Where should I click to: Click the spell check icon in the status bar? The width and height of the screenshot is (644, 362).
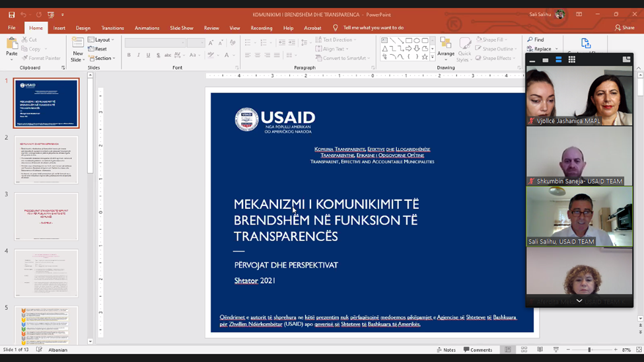39,349
